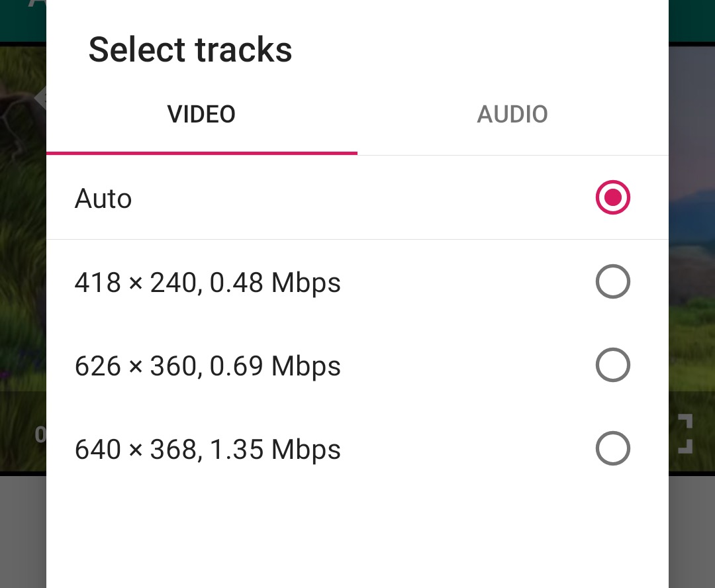Click the 626 × 360 resolution label
This screenshot has height=588, width=715.
click(x=208, y=365)
